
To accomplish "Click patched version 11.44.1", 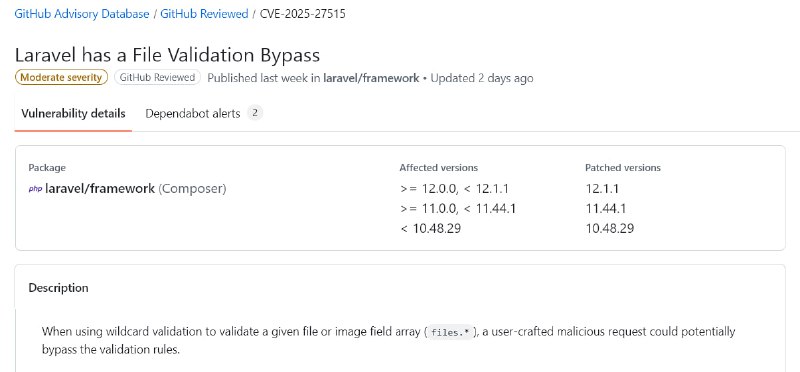I will pos(606,208).
